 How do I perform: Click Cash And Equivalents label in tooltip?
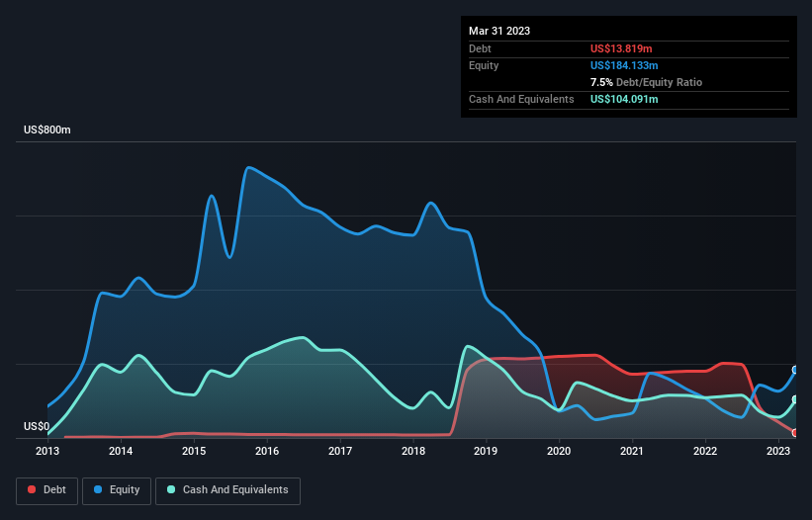pos(521,99)
